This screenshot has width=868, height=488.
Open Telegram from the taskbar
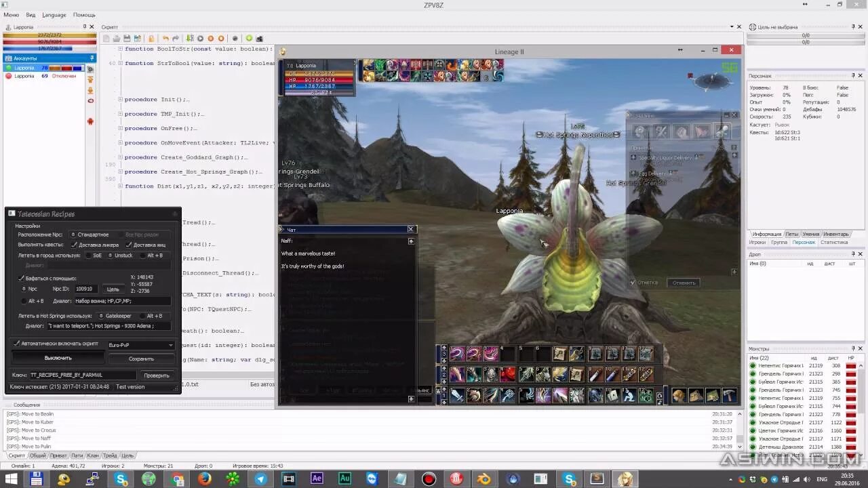pos(260,479)
